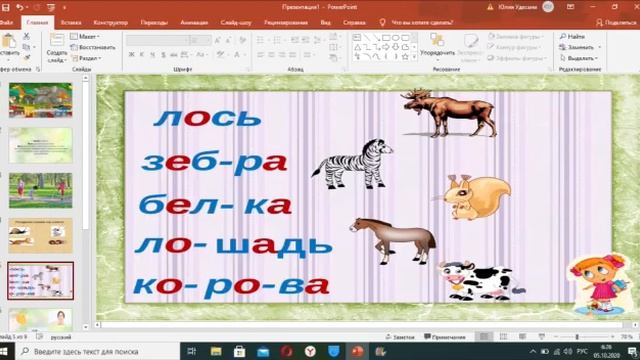Click the Find (Найти) magnifier button
Viewport: 640px width, 360px height.
point(572,36)
